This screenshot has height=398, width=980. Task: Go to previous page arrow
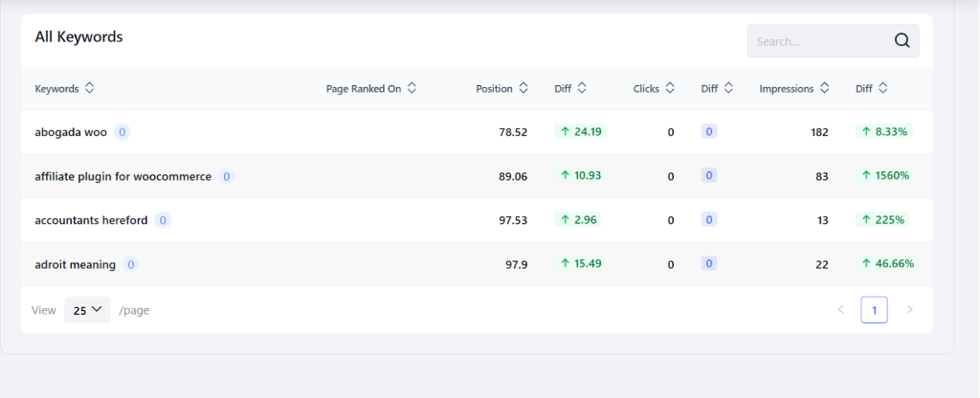(x=840, y=310)
